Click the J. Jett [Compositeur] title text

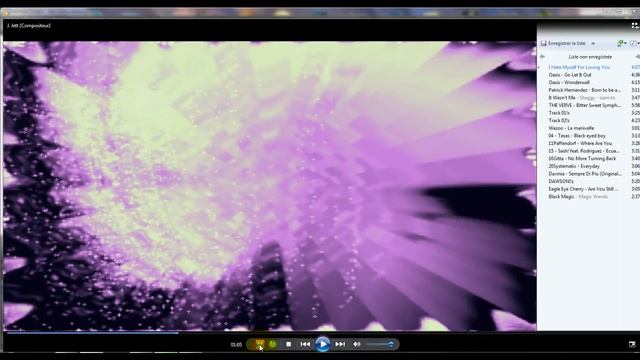29,26
